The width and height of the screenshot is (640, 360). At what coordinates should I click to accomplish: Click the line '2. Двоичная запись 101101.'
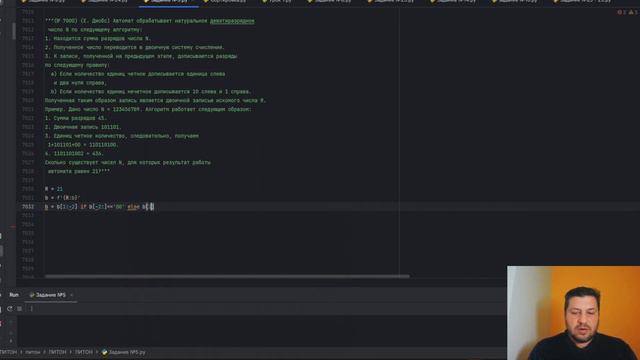pyautogui.click(x=83, y=127)
